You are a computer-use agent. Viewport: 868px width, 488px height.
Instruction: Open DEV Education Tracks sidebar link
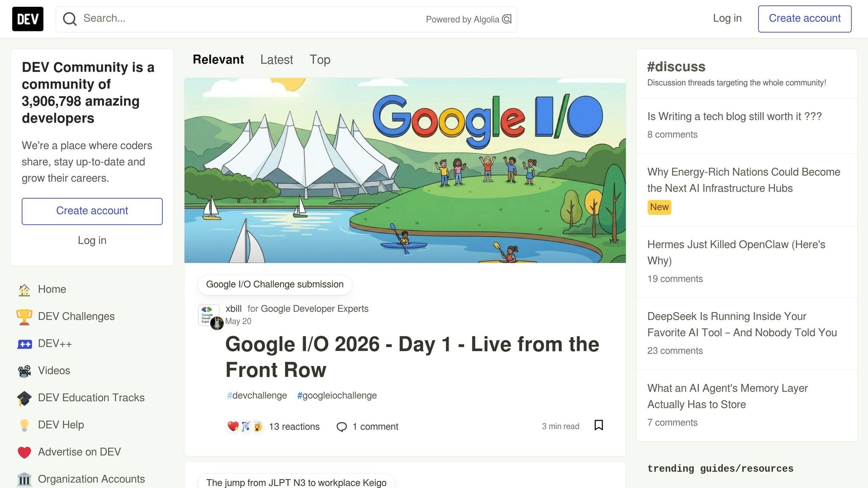coord(92,398)
